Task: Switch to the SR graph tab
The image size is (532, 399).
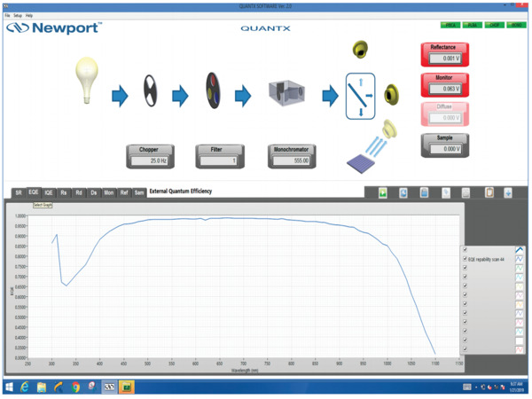Action: tap(18, 192)
